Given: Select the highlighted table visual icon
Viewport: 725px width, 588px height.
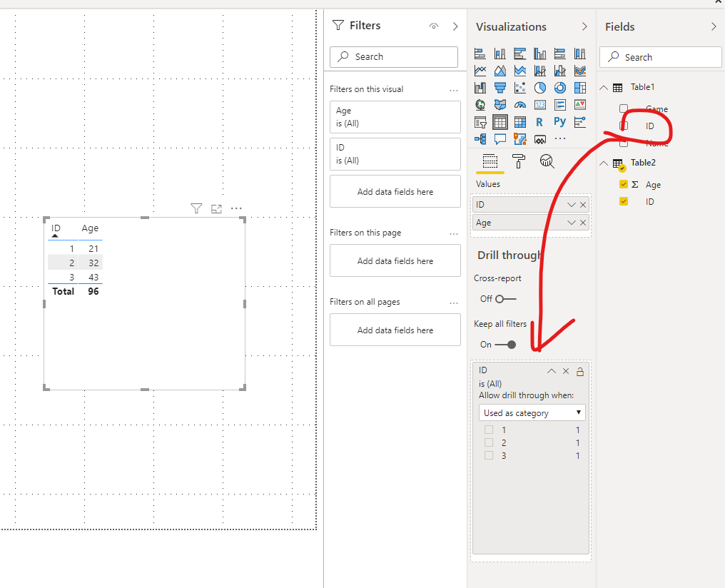Looking at the screenshot, I should click(500, 122).
